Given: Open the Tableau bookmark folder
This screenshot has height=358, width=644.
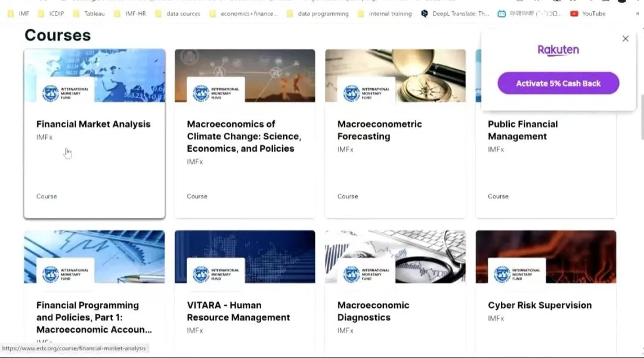Looking at the screenshot, I should point(88,14).
